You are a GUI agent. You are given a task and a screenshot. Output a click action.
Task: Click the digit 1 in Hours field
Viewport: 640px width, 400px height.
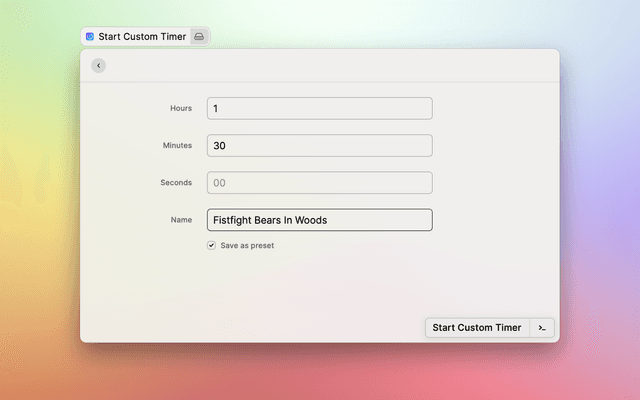[x=216, y=108]
